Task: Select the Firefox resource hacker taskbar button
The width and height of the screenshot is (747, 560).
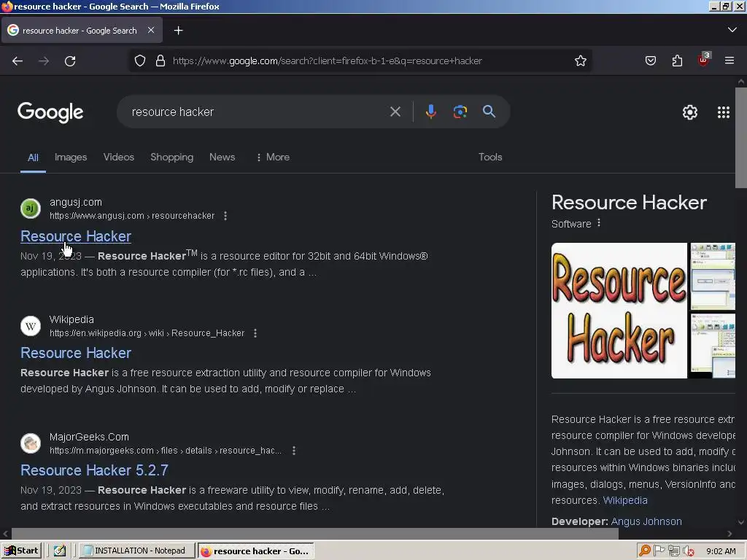Action: coord(255,551)
